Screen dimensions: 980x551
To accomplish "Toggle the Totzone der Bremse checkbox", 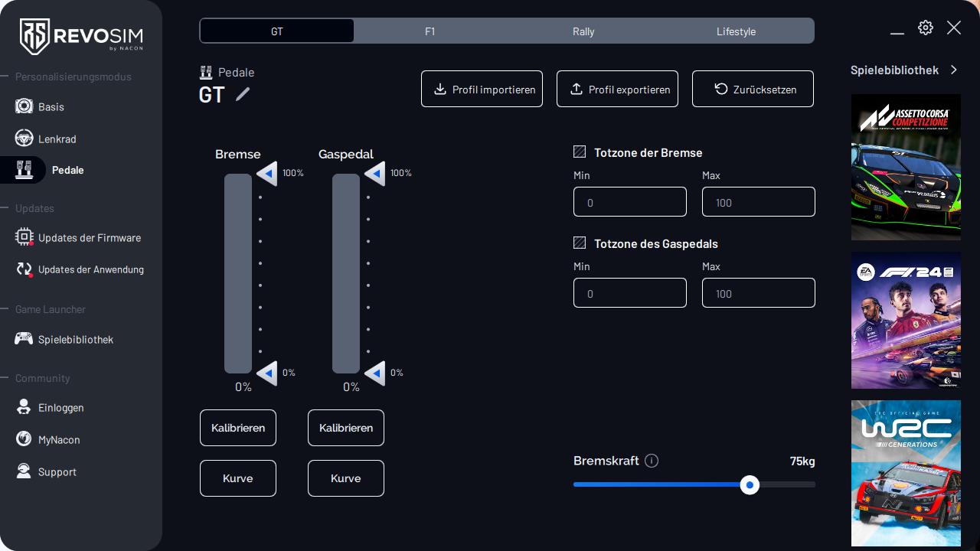I will [x=580, y=152].
